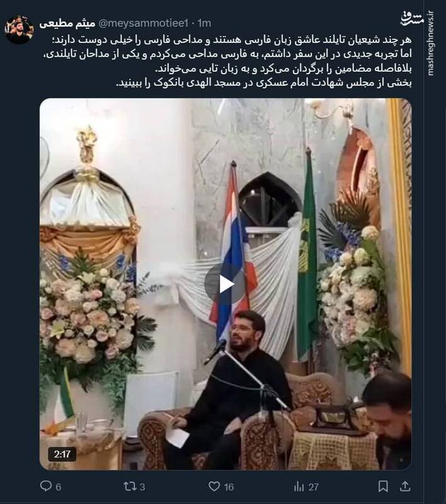
Task: Click the like count 16
Action: pos(229,487)
